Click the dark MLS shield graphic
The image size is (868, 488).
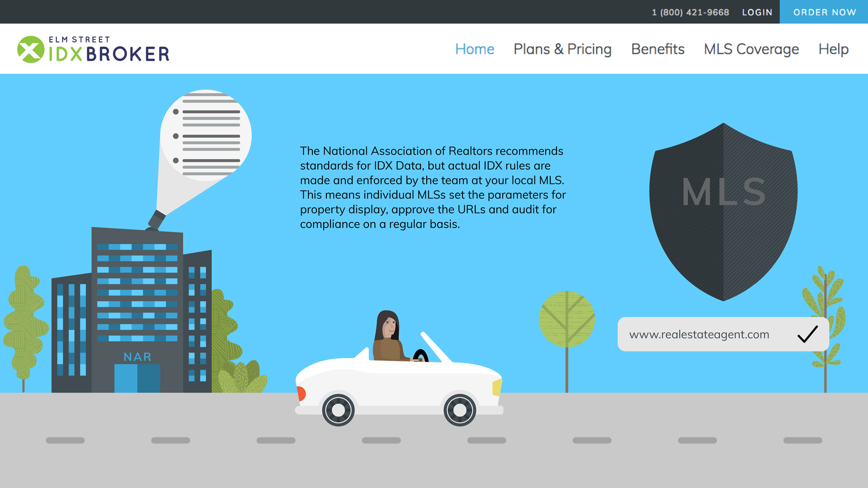[x=723, y=212]
